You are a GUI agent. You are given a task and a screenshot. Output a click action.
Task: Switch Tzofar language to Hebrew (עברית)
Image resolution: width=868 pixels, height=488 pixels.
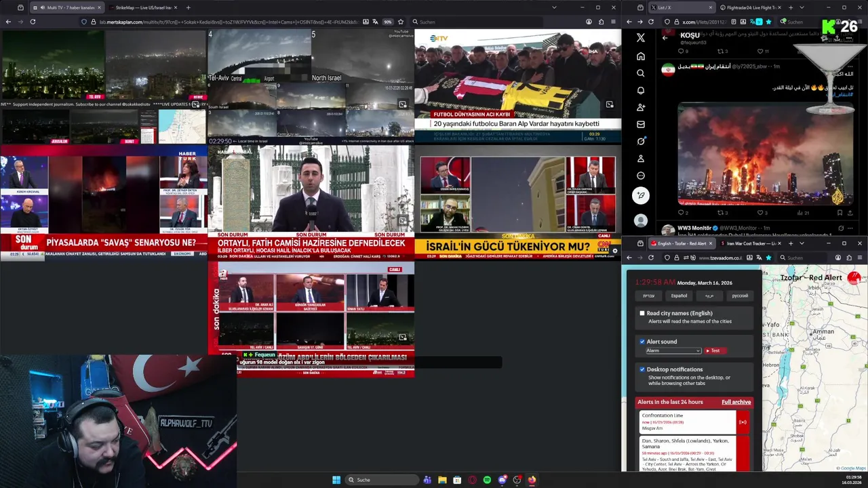pyautogui.click(x=648, y=296)
